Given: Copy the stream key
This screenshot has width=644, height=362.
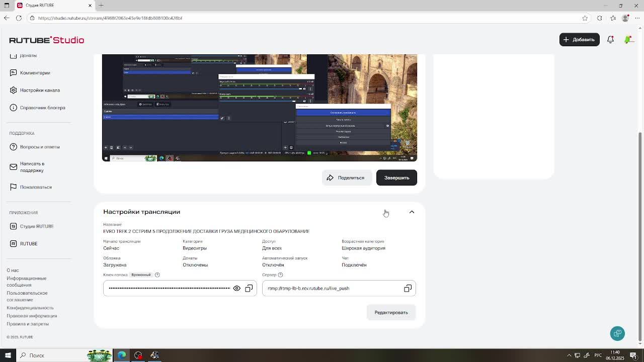Looking at the screenshot, I should 249,289.
